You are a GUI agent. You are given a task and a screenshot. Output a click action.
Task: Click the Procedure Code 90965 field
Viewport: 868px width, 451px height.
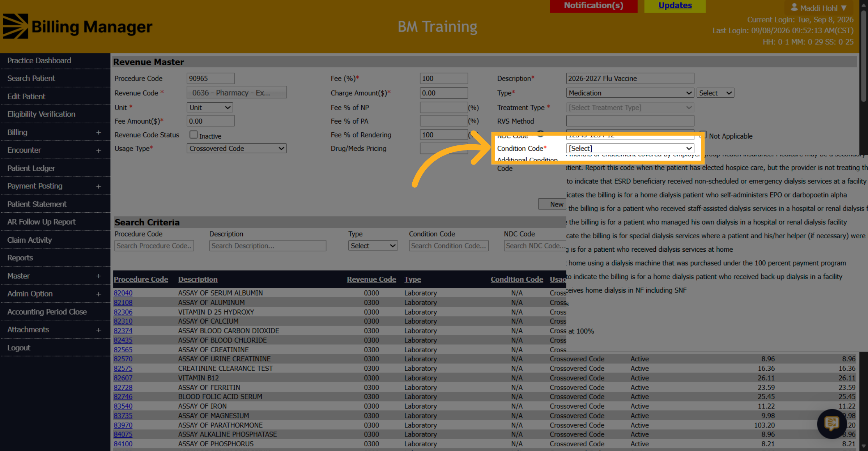click(x=210, y=78)
